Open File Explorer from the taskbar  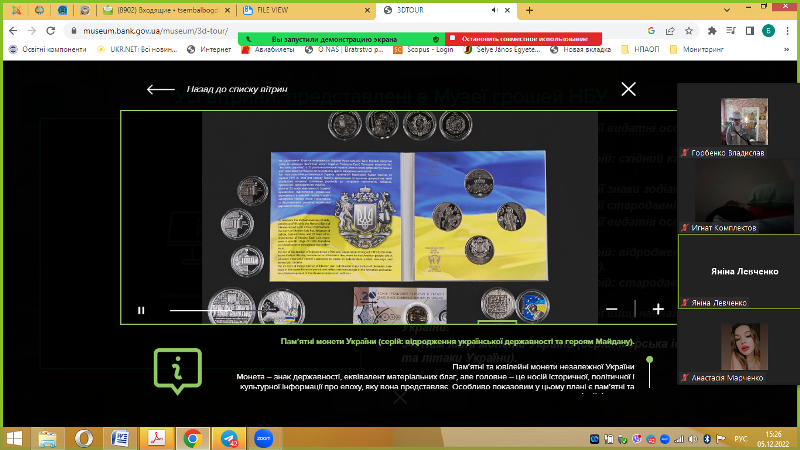pos(47,438)
